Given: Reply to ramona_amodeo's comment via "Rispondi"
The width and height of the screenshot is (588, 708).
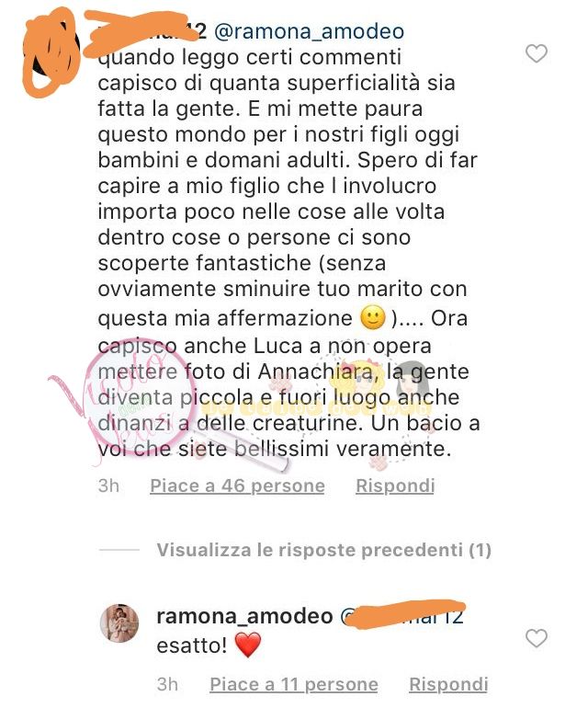Looking at the screenshot, I should click(x=448, y=684).
